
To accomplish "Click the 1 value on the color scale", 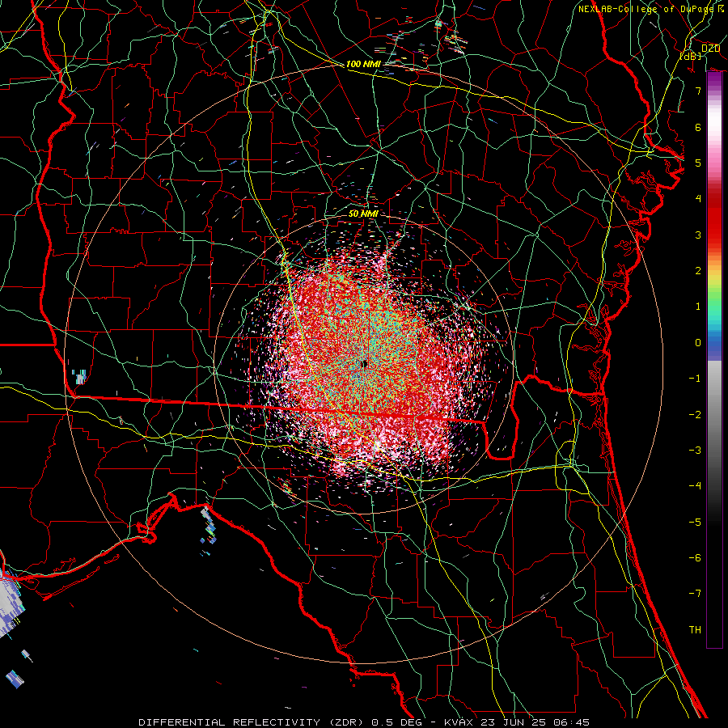I will tap(698, 307).
